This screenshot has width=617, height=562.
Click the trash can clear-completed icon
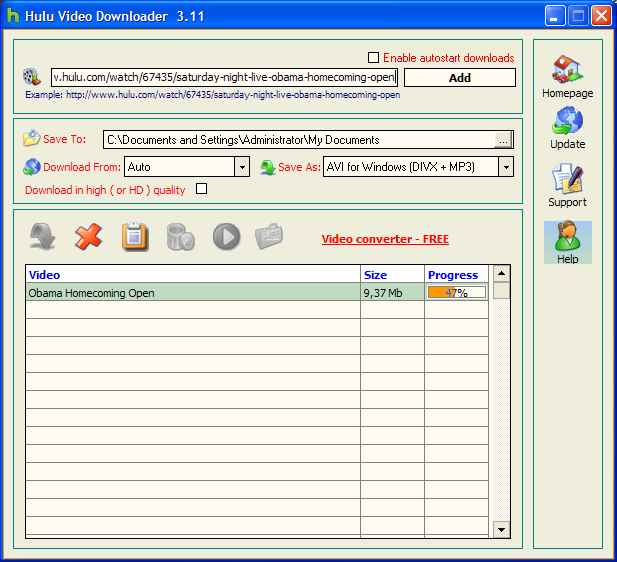[181, 237]
